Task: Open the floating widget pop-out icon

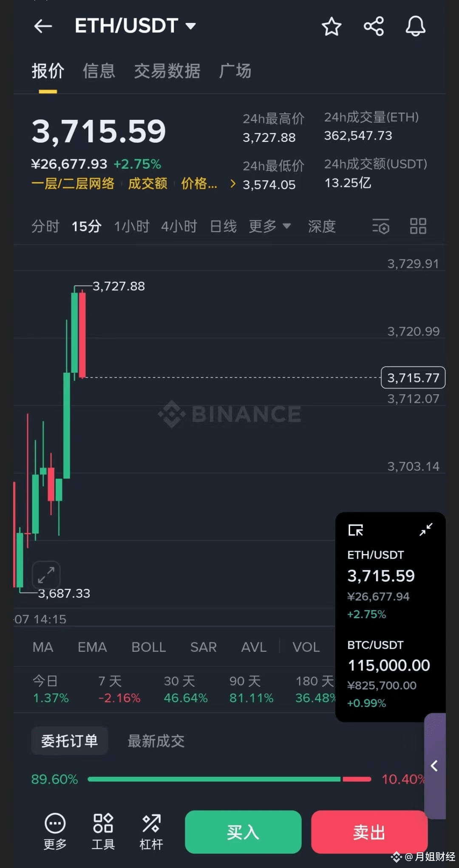Action: [356, 530]
